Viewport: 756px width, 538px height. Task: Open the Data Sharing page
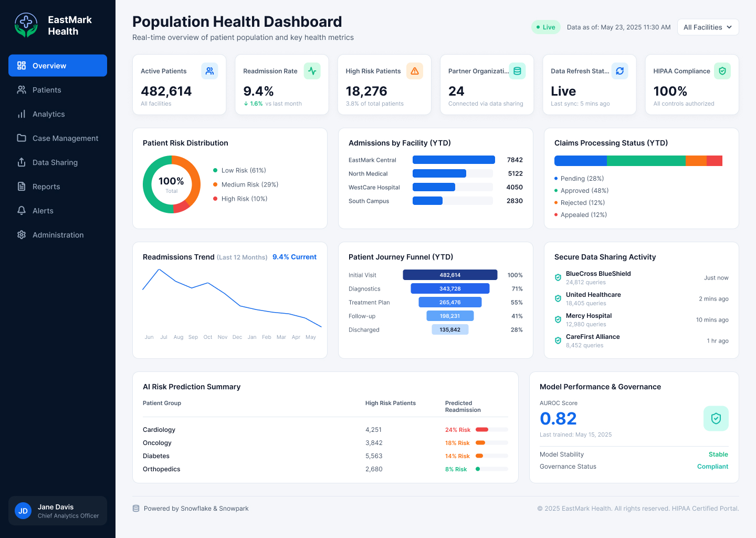coord(58,162)
